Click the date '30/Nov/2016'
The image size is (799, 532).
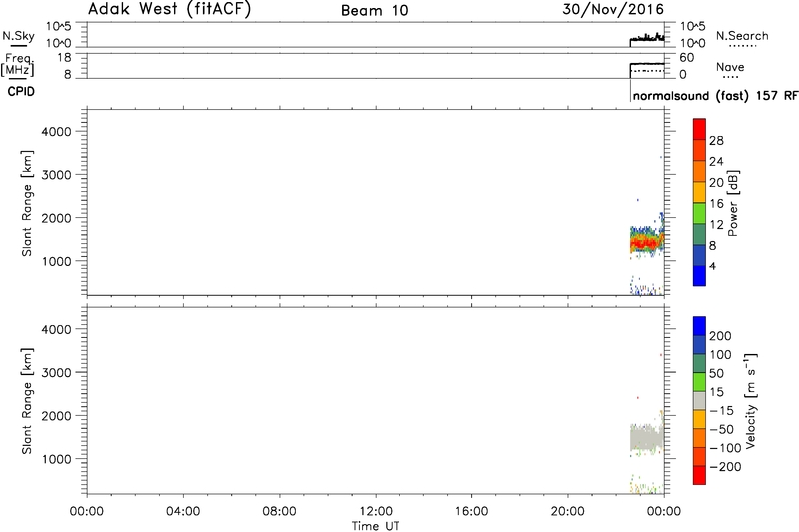point(613,9)
